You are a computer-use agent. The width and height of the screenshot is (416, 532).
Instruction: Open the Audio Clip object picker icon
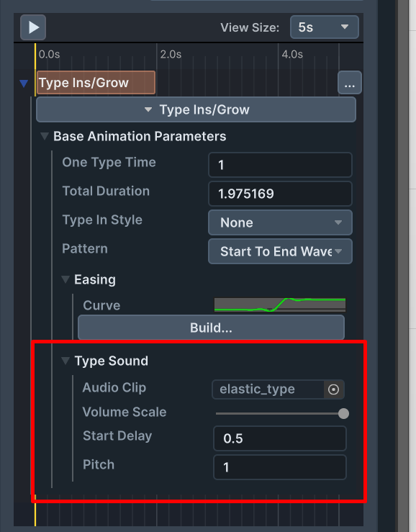333,389
